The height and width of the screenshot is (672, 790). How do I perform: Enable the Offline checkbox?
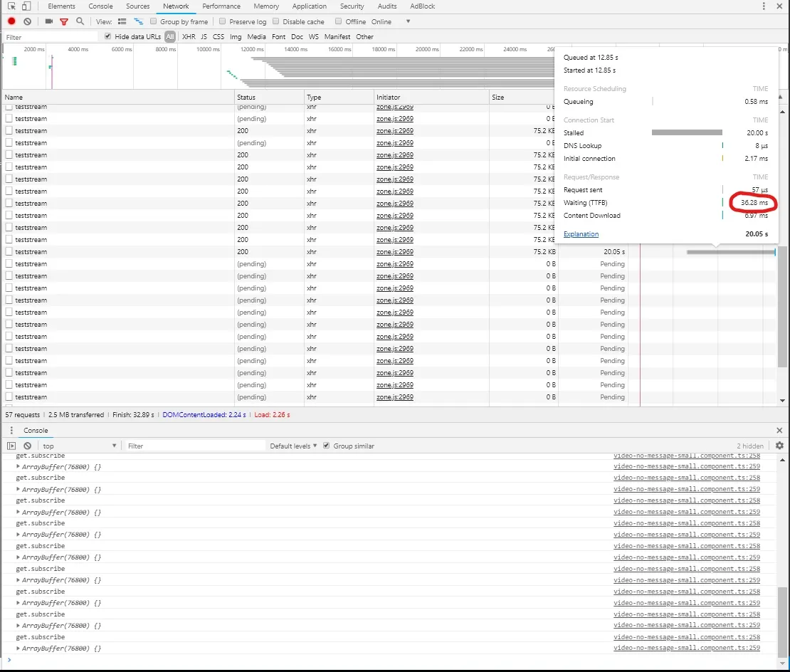click(x=339, y=21)
